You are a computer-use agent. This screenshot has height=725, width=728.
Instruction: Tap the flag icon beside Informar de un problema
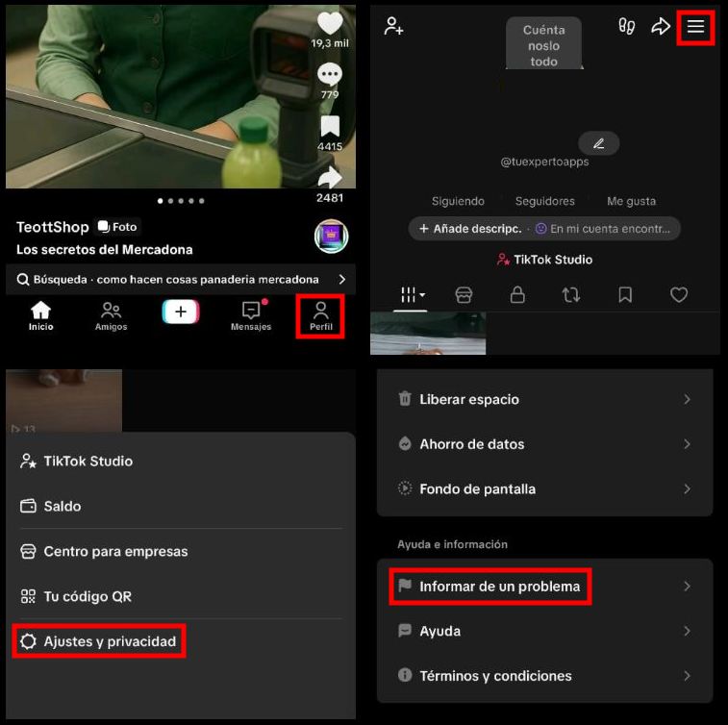(x=405, y=586)
